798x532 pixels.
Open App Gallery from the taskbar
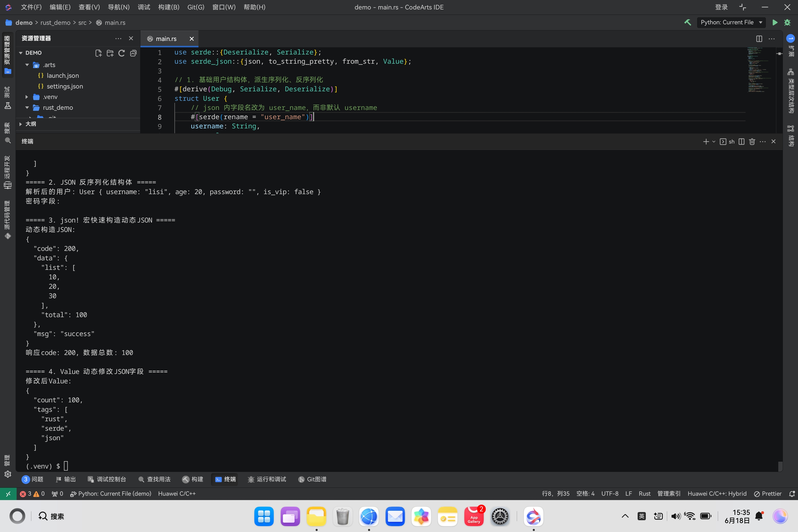point(474,516)
